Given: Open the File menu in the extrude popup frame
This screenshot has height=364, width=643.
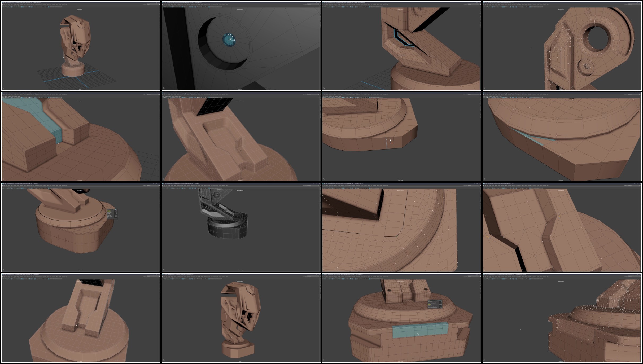Looking at the screenshot, I should point(325,276).
